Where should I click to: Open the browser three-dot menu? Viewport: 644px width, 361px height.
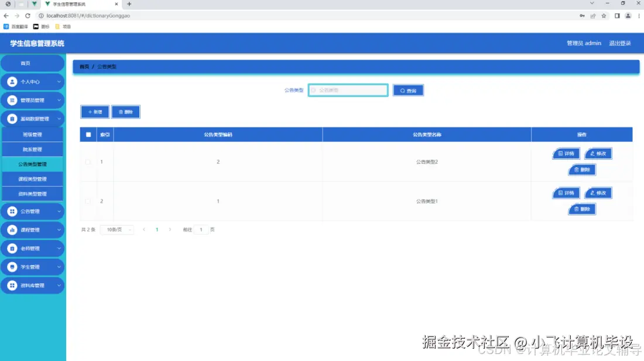pos(639,16)
